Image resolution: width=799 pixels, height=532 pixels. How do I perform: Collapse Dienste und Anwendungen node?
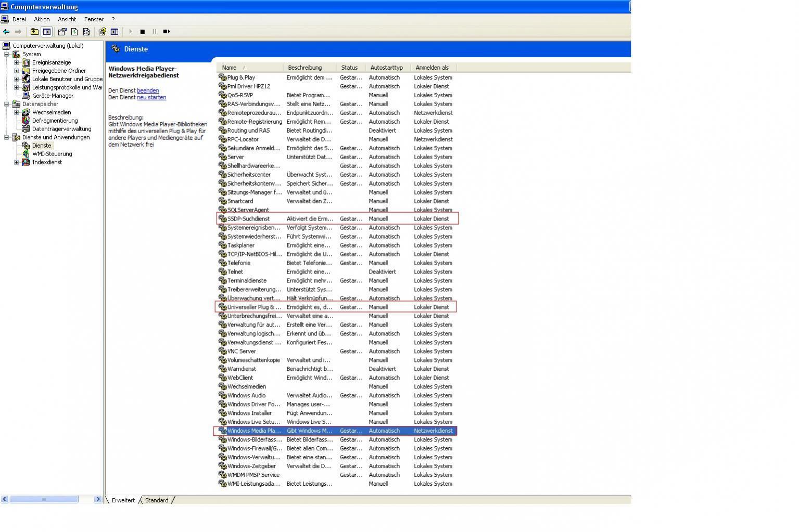tap(6, 137)
